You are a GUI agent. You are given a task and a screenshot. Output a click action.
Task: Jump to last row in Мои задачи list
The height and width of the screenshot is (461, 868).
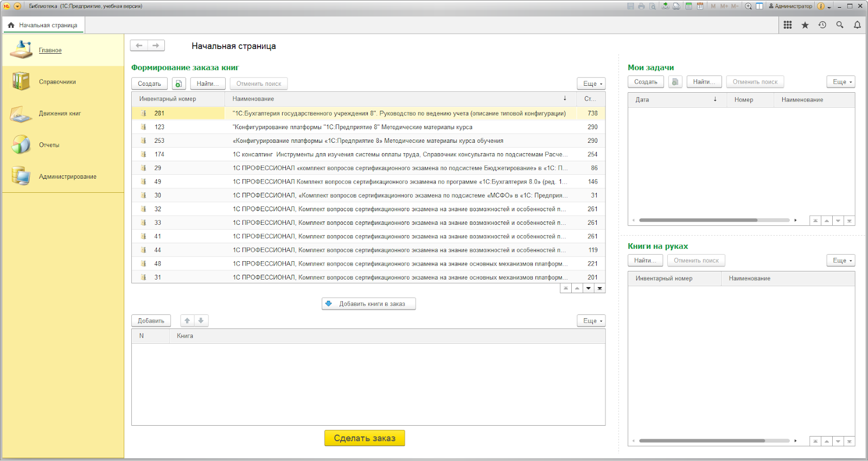click(x=850, y=220)
